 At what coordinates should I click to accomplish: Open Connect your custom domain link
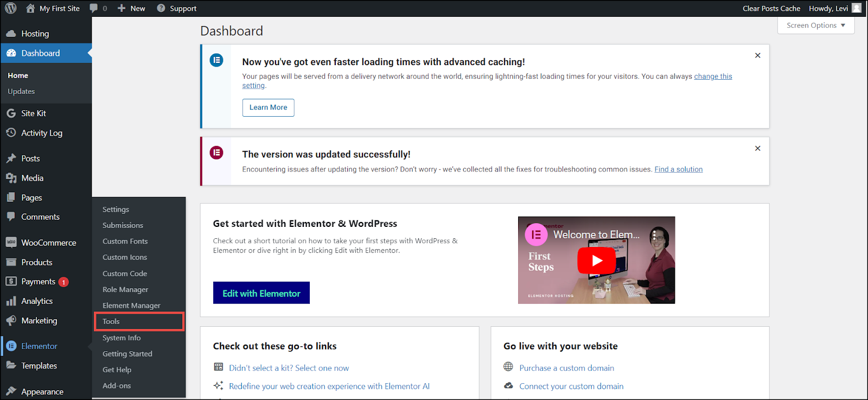click(571, 386)
